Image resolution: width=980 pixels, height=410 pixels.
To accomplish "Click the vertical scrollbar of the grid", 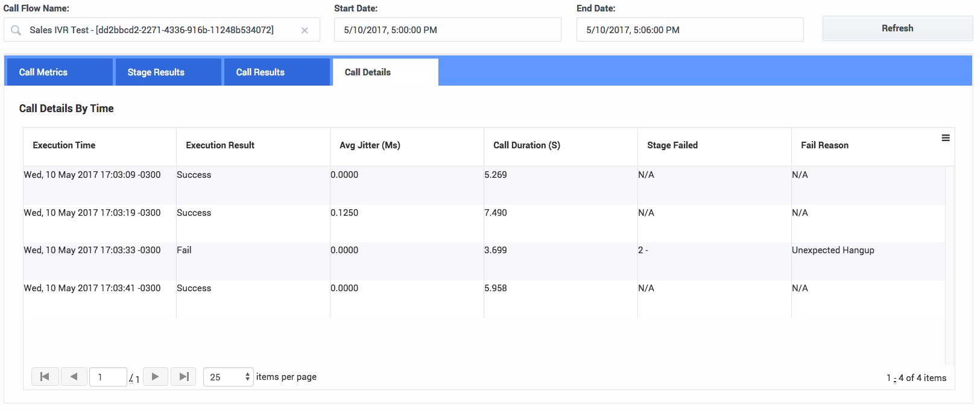I will click(x=950, y=265).
